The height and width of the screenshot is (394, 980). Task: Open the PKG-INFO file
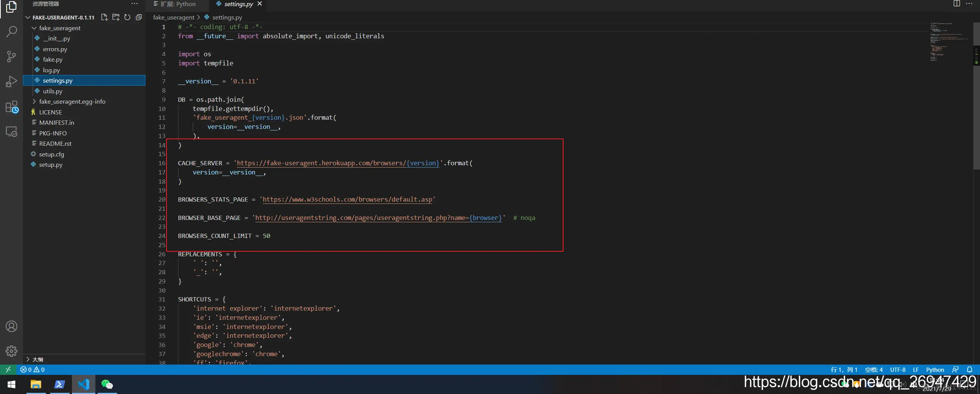53,133
